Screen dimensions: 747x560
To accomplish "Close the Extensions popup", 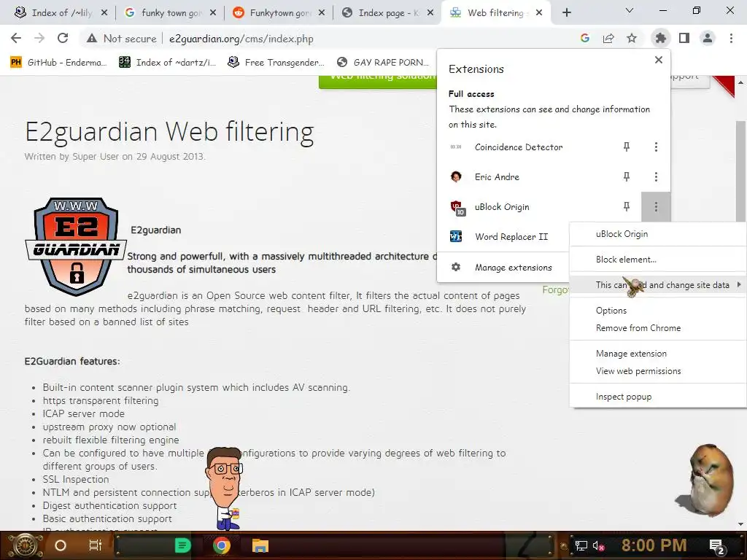I will click(659, 60).
